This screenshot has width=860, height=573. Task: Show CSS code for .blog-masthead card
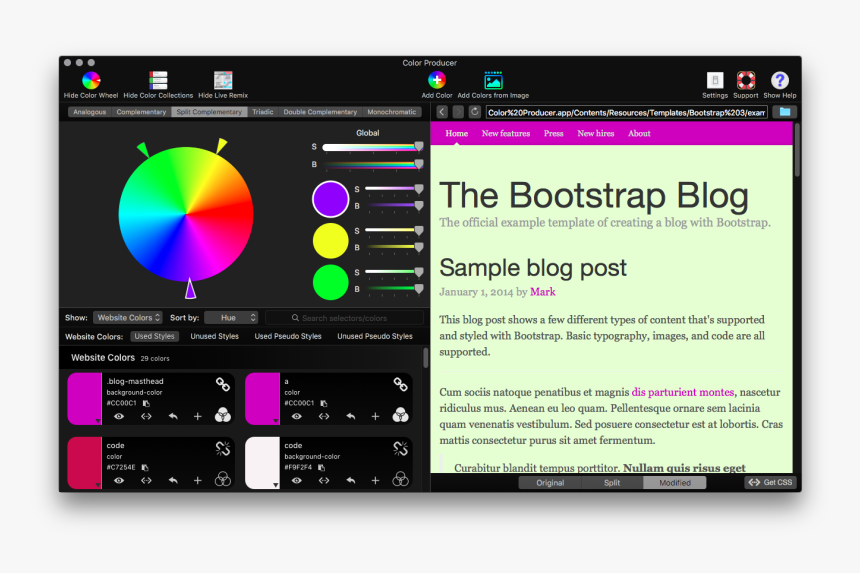146,417
